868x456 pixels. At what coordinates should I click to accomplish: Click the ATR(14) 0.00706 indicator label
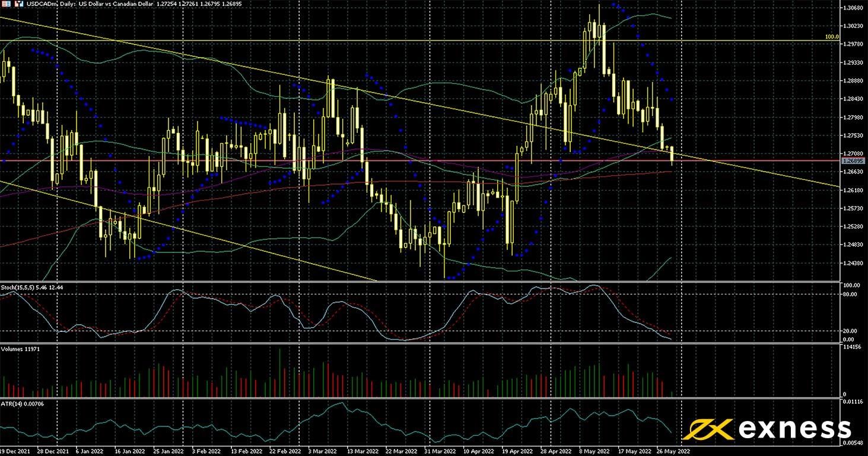coord(23,403)
